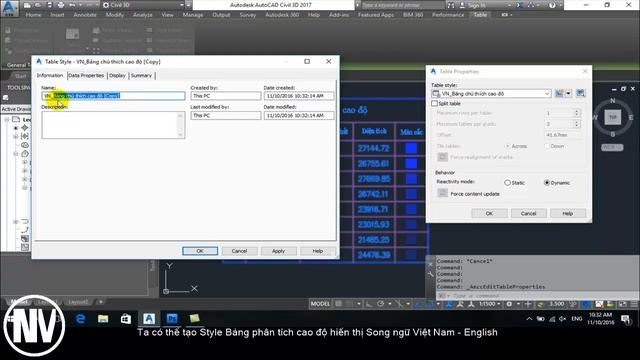Image resolution: width=640 pixels, height=360 pixels.
Task: Click the Undo arrow in quick access toolbar
Action: point(72,5)
